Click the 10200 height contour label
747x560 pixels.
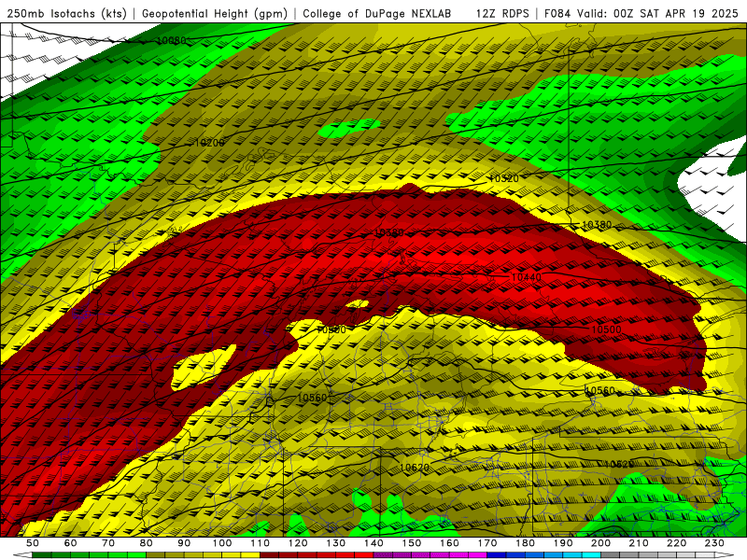click(x=209, y=143)
